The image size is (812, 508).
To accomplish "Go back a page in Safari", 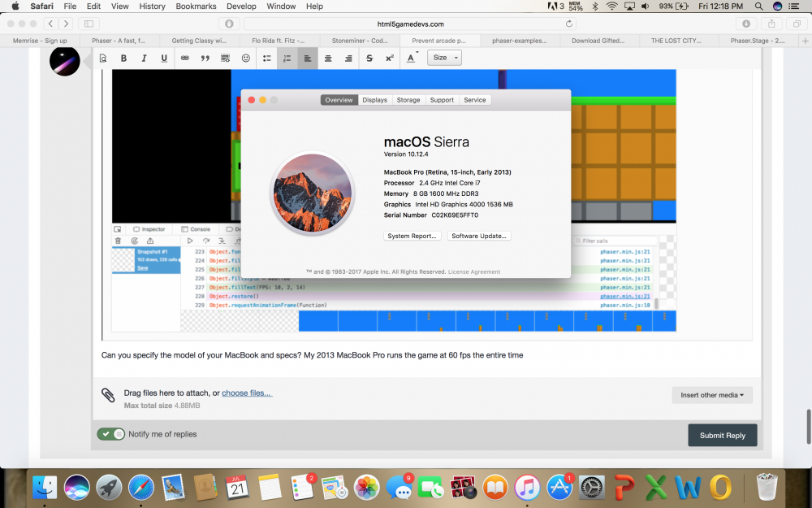I will coord(50,24).
